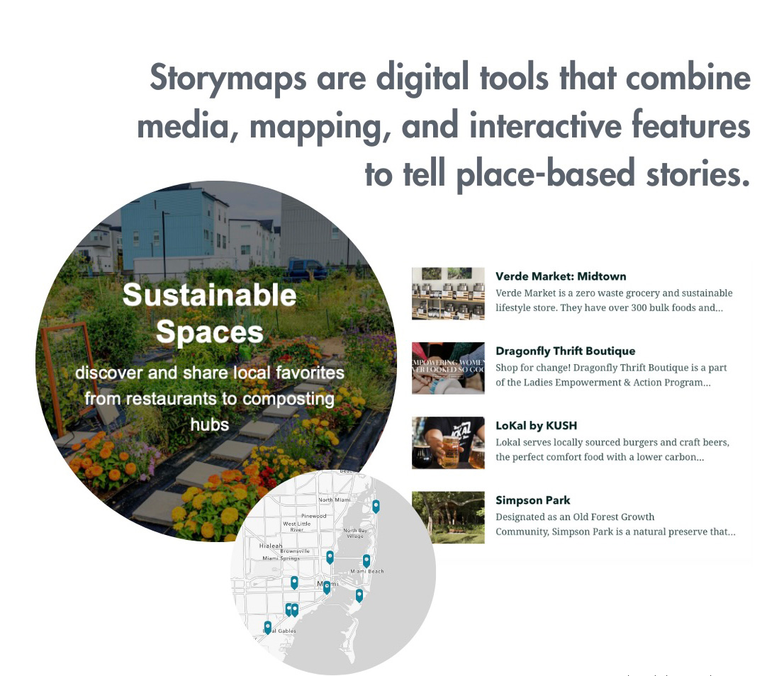The height and width of the screenshot is (676, 784).
Task: Click the LoKal beer glasses thumbnail
Action: tap(448, 443)
